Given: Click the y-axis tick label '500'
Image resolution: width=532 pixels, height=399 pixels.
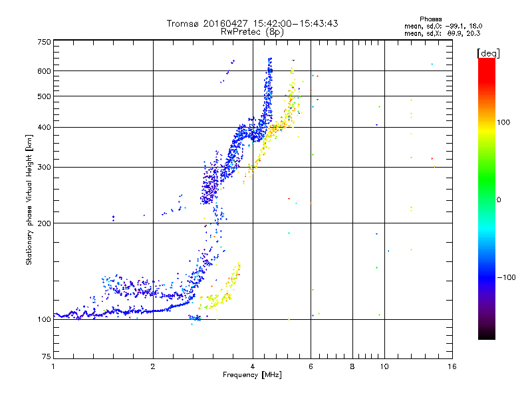Looking at the screenshot, I should [44, 96].
